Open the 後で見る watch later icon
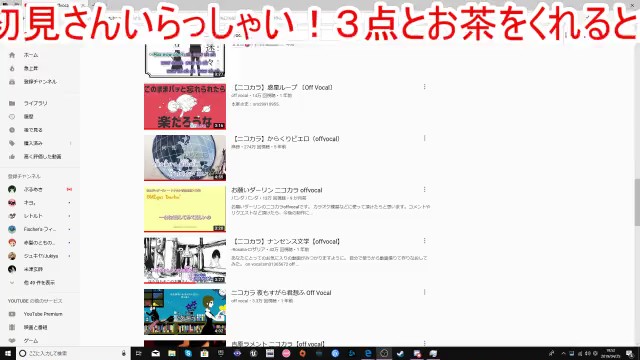This screenshot has height=360, width=640. coord(12,130)
